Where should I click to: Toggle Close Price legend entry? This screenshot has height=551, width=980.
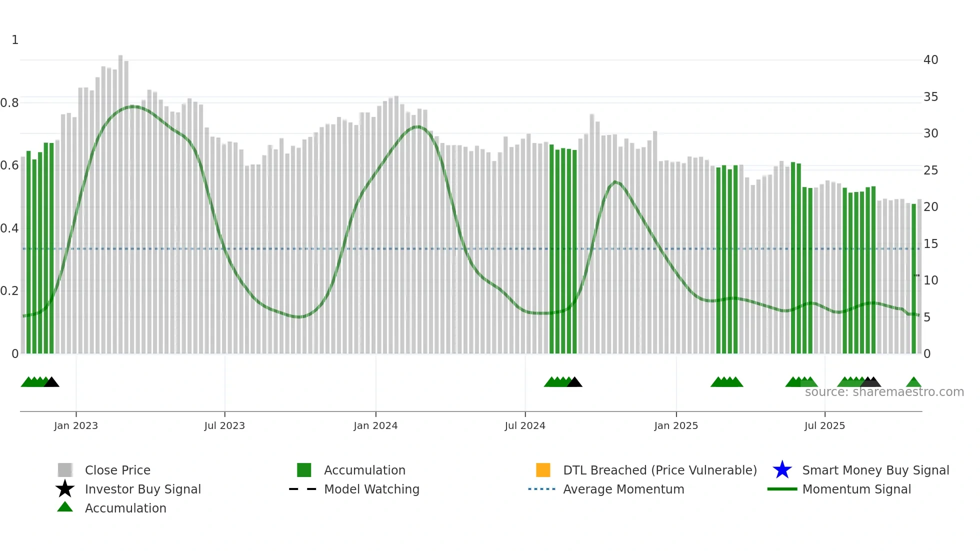(117, 470)
